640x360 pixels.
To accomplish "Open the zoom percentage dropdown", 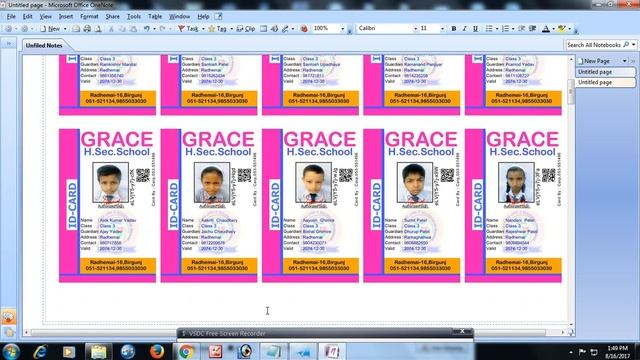I will 342,29.
